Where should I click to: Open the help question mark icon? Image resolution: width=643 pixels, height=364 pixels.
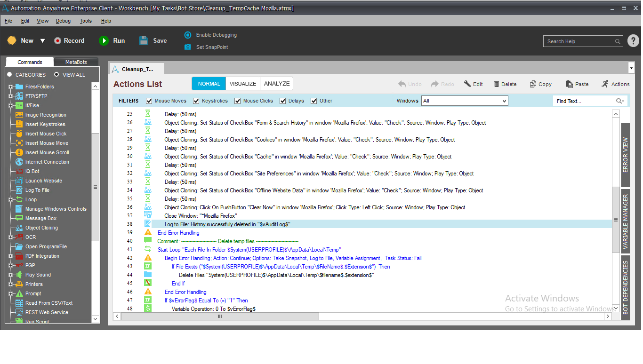[x=633, y=41]
